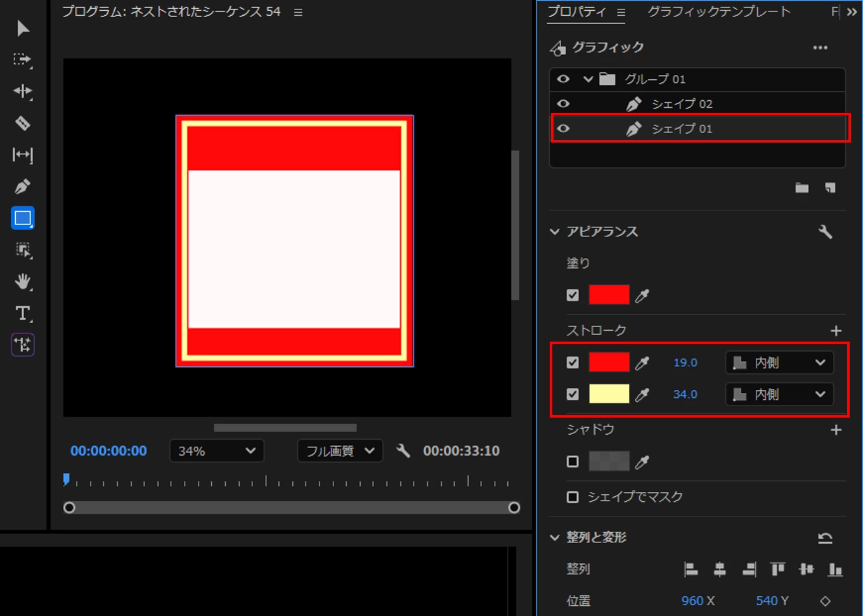Click the 00:00:00:00 current timecode
The image size is (863, 616).
click(x=108, y=451)
